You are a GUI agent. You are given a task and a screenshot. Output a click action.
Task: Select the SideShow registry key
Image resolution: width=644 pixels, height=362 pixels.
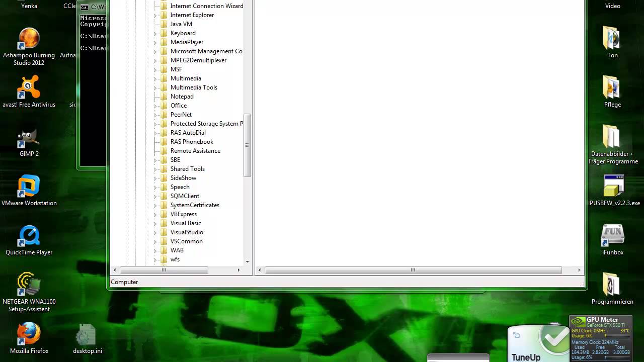(x=183, y=178)
